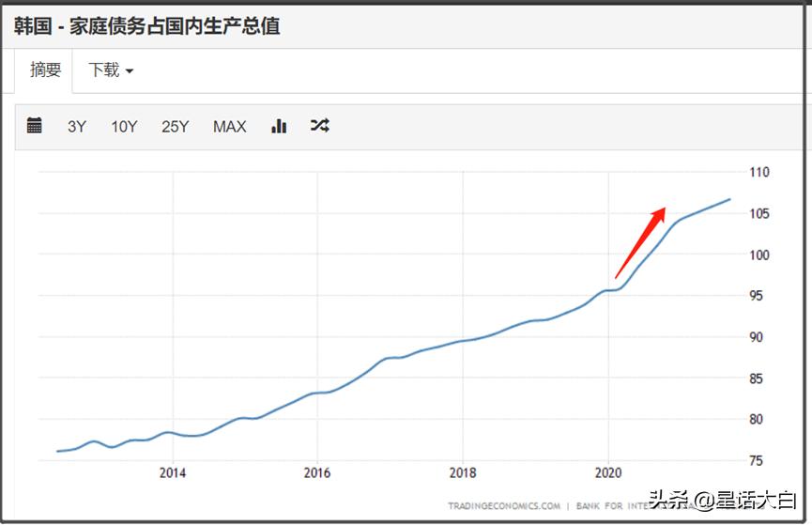This screenshot has width=812, height=525.
Task: Click the 韩国 - 家庭债务占国内生产总值 heading
Action: click(x=146, y=26)
